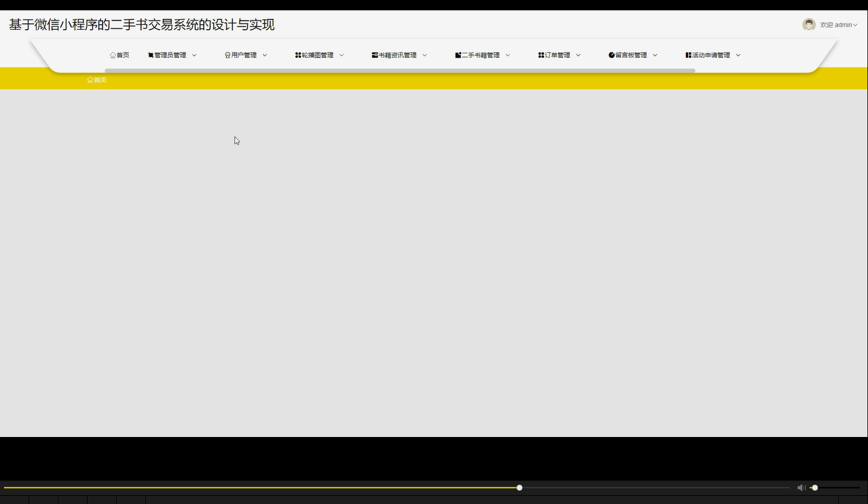The width and height of the screenshot is (868, 504).
Task: Click the 活动申请管理 icon
Action: click(688, 56)
